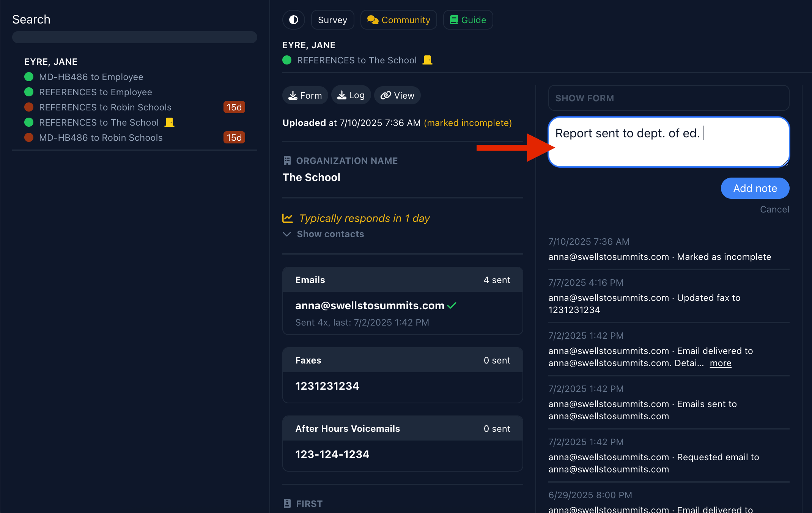The width and height of the screenshot is (812, 513).
Task: Expand Show contacts chevron
Action: click(x=287, y=234)
